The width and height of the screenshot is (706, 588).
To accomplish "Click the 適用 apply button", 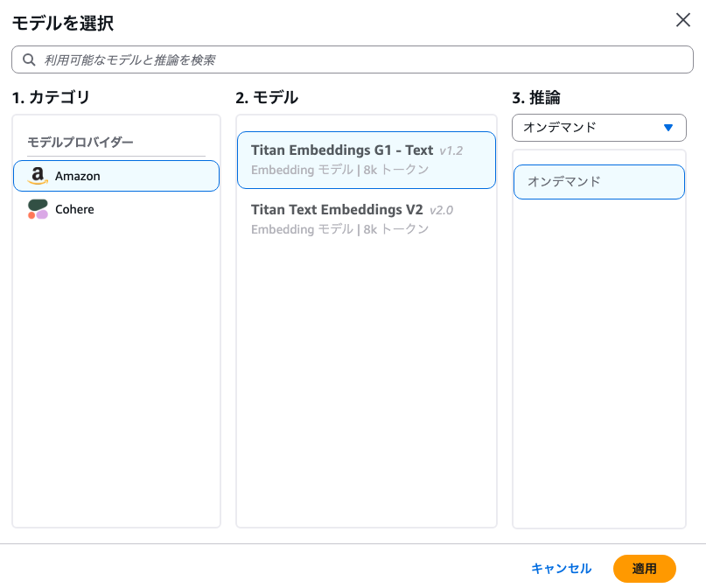I will coord(644,569).
